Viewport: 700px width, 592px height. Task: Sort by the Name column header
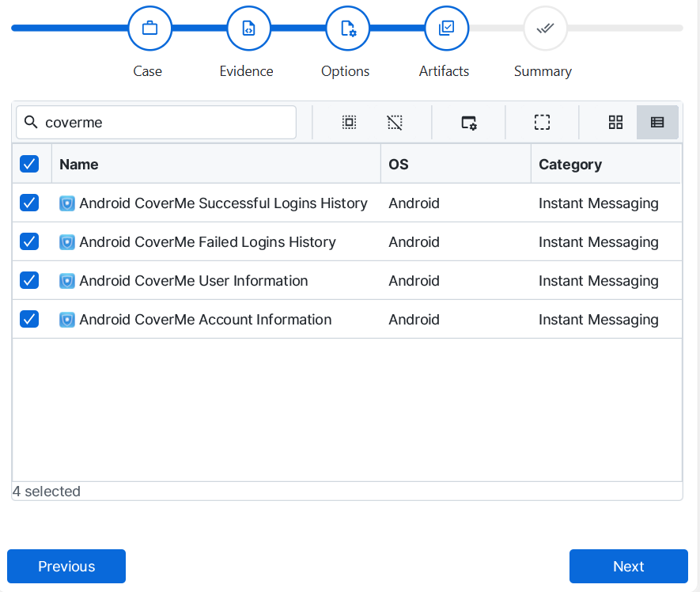(x=79, y=165)
